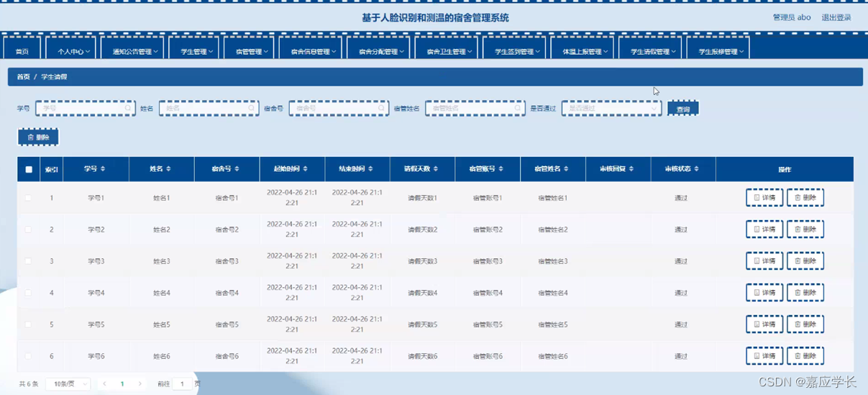Screen dimensions: 868x395
Task: Open 详情 for 学号5 row
Action: 764,324
